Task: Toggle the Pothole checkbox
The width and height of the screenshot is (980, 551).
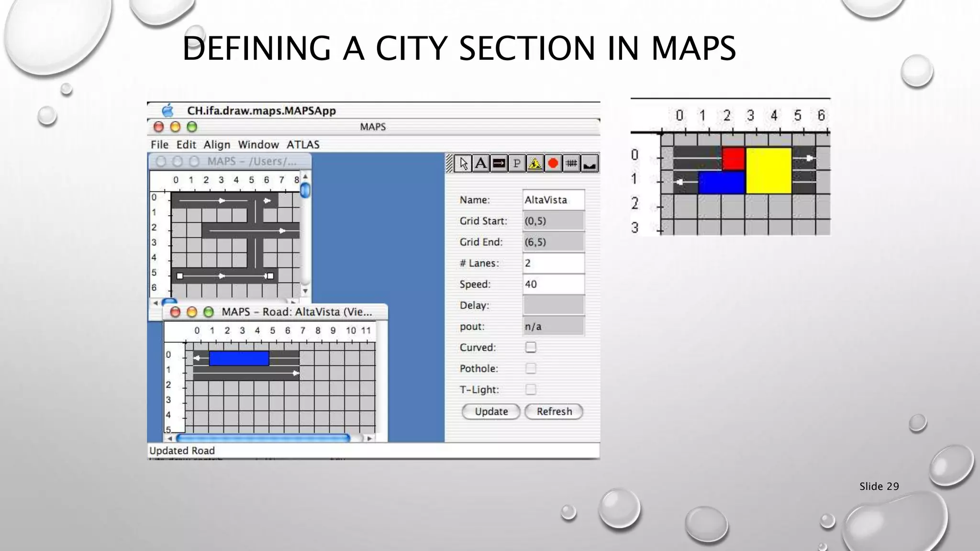Action: click(531, 368)
